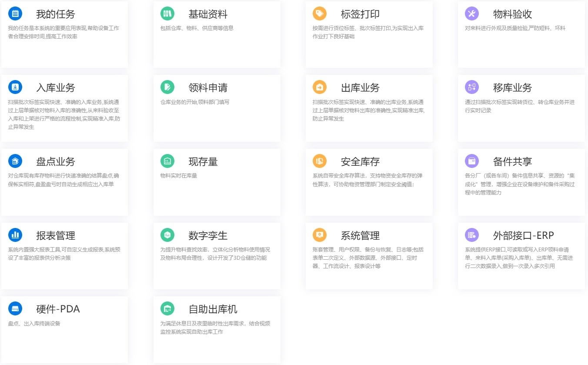This screenshot has width=588, height=365.
Task: Click the 外部接口-ERP purple server icon
Action: (x=472, y=235)
